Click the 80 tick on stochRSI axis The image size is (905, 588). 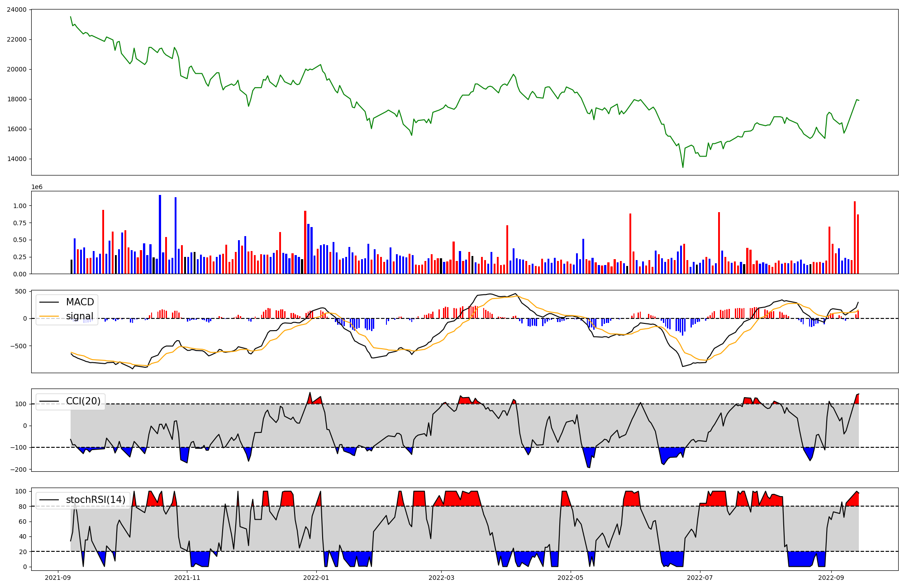(x=23, y=507)
